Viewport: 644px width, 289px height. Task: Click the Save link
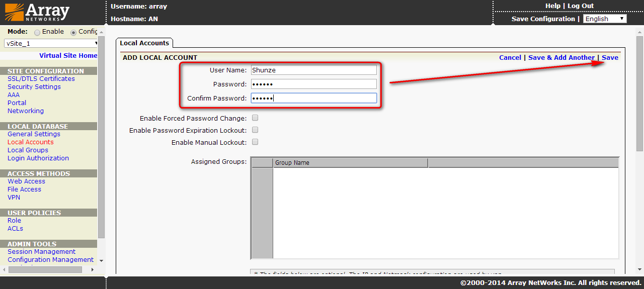(610, 58)
